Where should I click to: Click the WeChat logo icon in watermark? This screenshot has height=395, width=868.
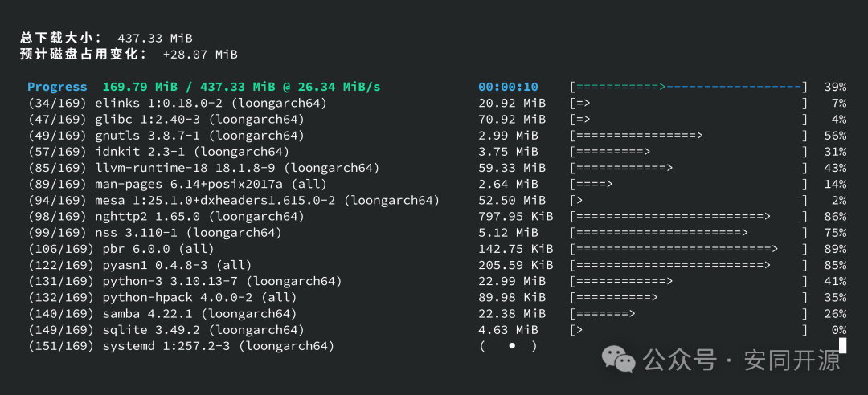619,360
